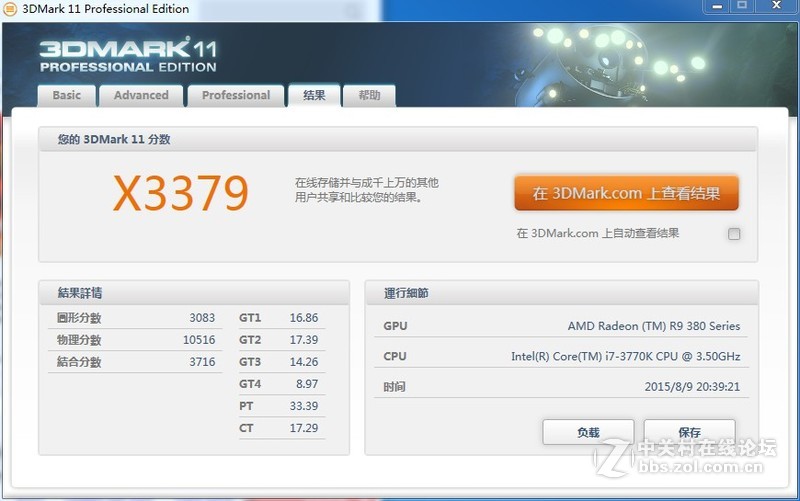Click the 3DMark 11 Professional Edition logo

pyautogui.click(x=128, y=56)
